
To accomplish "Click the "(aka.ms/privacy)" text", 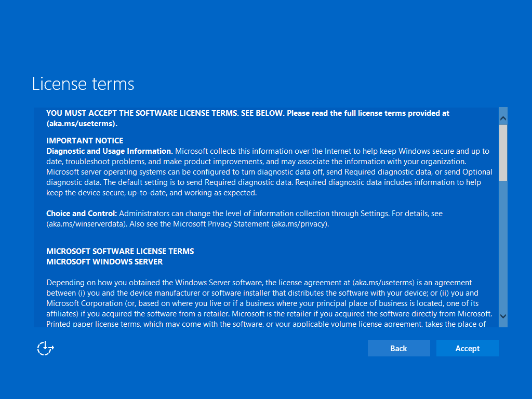I will [300, 224].
